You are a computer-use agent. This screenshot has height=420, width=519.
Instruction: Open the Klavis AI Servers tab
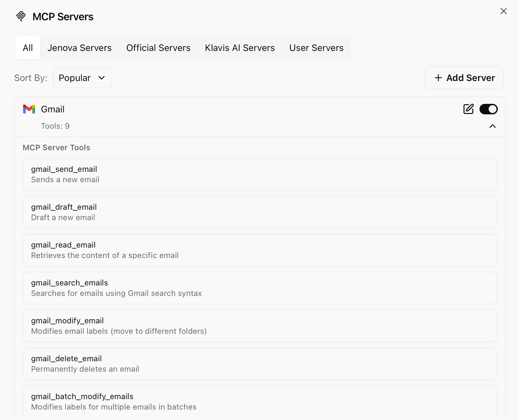240,48
